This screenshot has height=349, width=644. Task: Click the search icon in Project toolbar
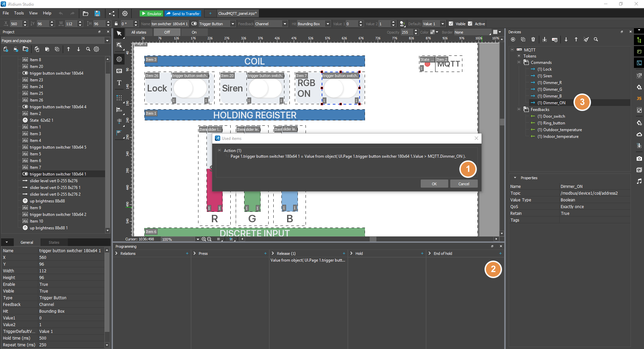pyautogui.click(x=88, y=49)
